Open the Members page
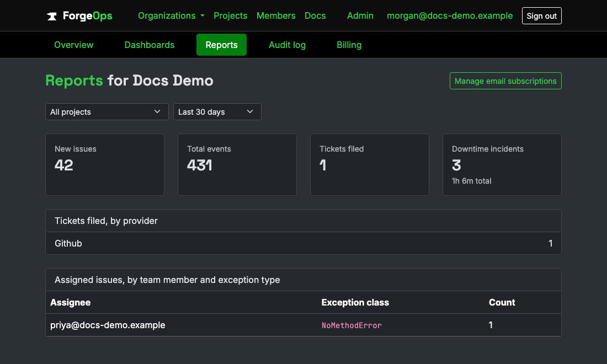This screenshot has height=364, width=607. point(276,16)
